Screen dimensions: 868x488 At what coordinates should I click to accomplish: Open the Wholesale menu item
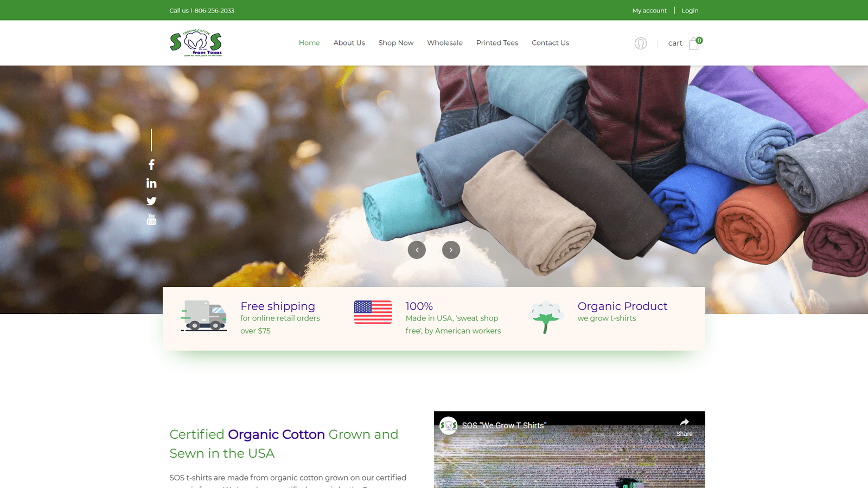point(445,43)
